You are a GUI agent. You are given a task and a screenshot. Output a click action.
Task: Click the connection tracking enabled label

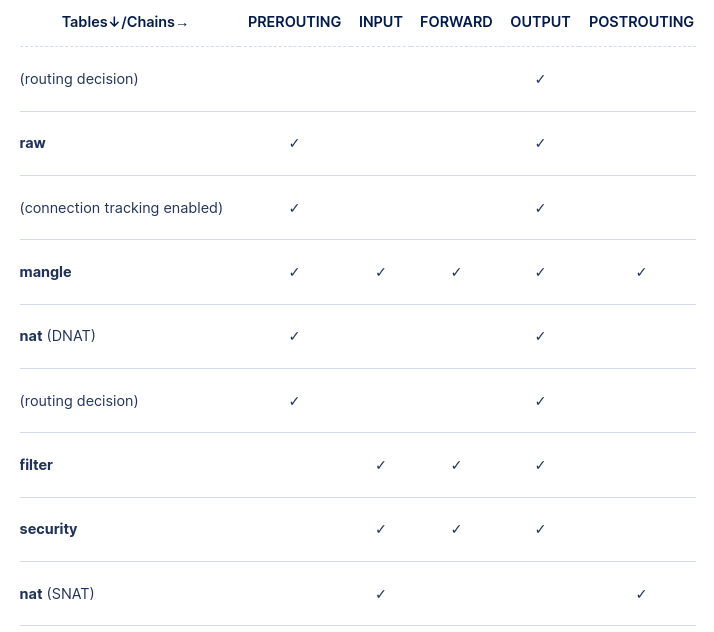pos(121,208)
